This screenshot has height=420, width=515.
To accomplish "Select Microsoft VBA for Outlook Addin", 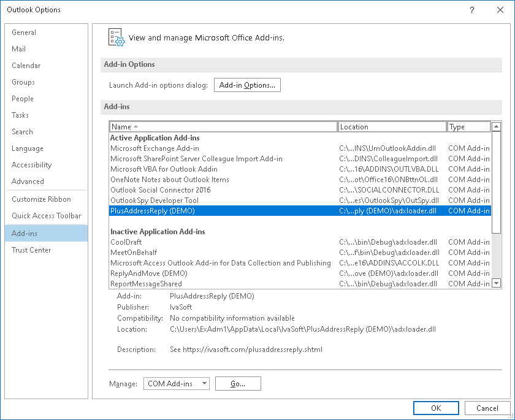I will pyautogui.click(x=300, y=169).
